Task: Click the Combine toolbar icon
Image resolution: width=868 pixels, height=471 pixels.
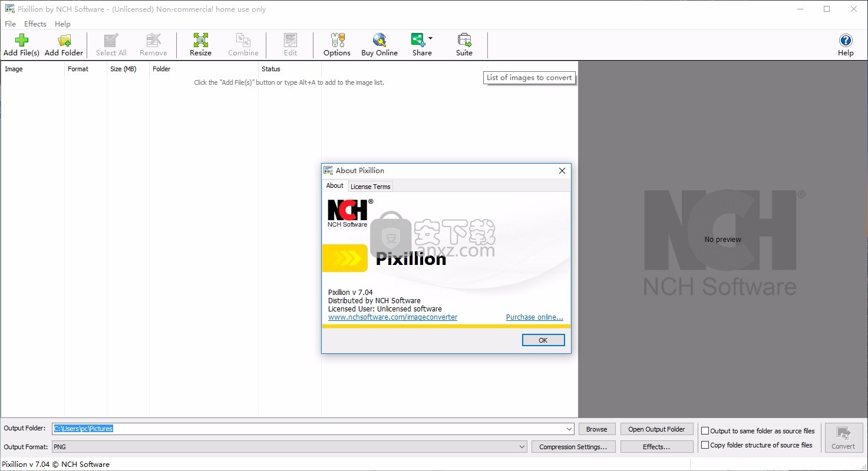Action: click(243, 45)
